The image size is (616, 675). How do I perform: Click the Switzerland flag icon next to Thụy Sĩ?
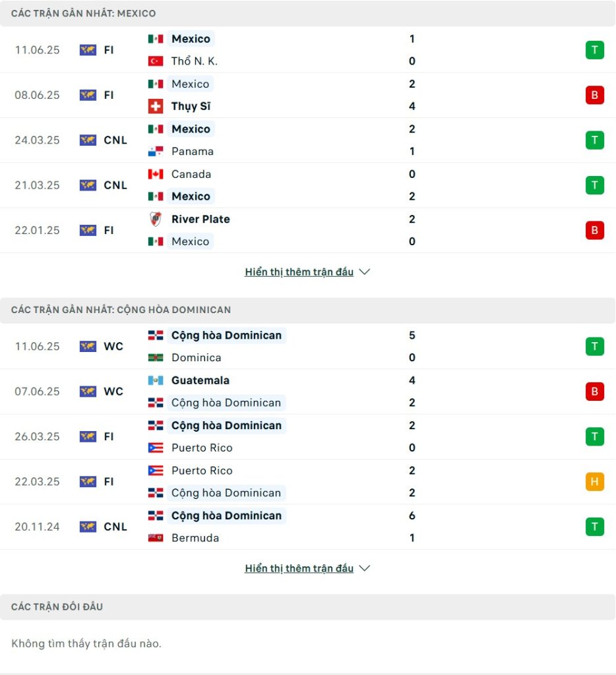point(156,106)
